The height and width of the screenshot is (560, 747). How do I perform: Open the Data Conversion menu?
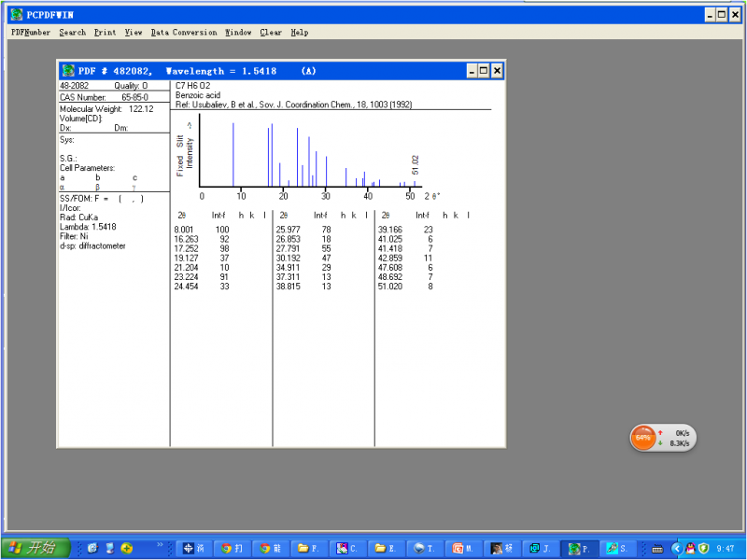184,33
